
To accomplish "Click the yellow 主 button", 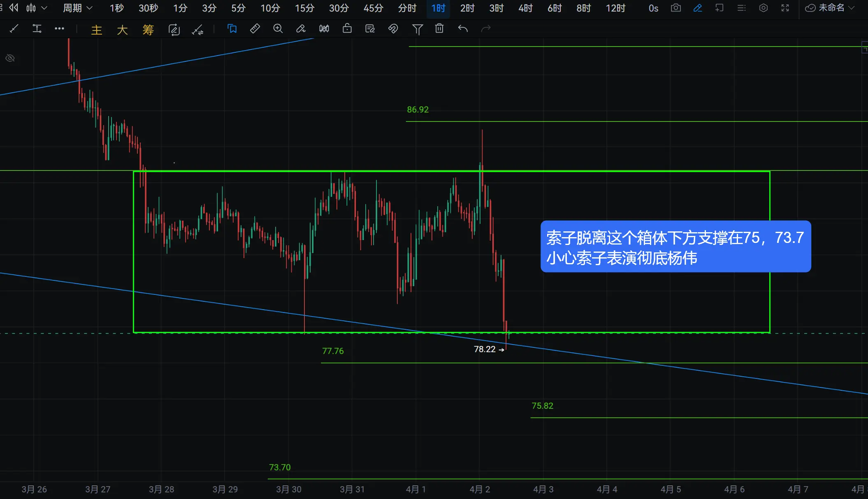I will coord(97,30).
